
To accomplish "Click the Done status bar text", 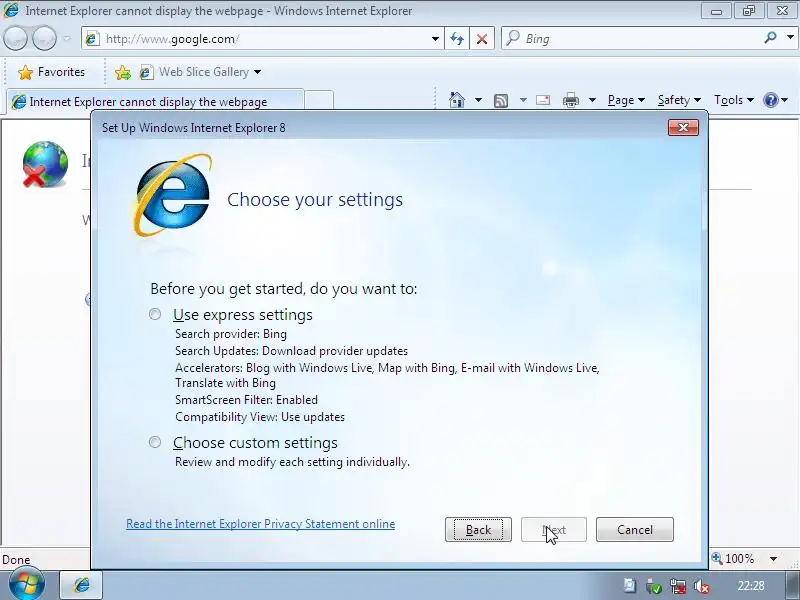I will pyautogui.click(x=16, y=560).
